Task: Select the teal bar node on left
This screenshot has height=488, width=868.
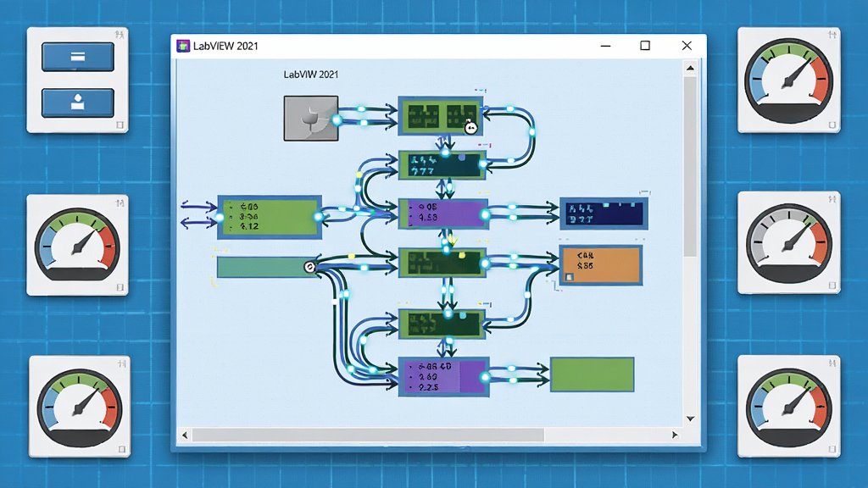Action: point(267,267)
